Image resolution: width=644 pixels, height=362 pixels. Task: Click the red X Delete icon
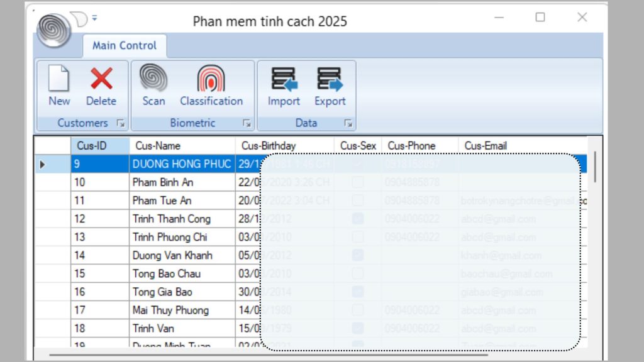coord(101,86)
